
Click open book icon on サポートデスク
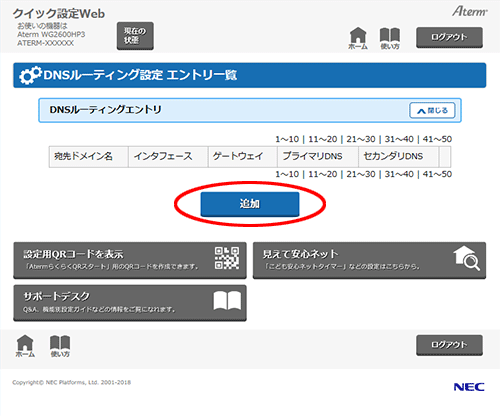click(x=227, y=301)
